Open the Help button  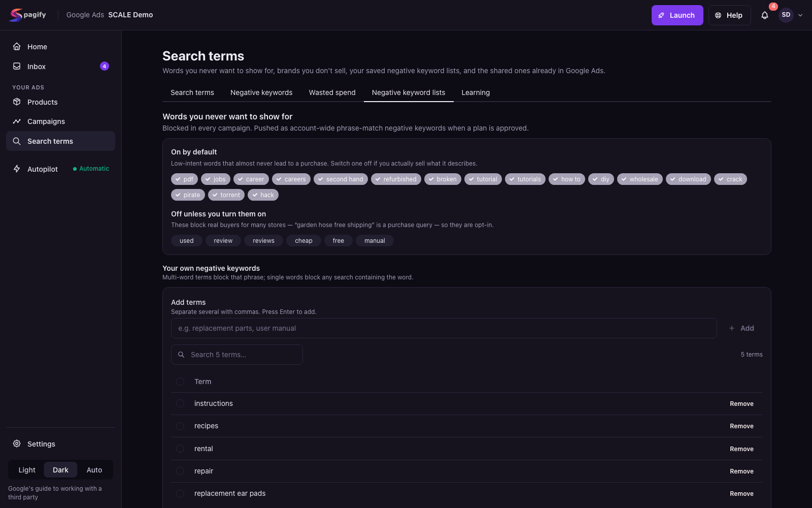[x=729, y=15]
